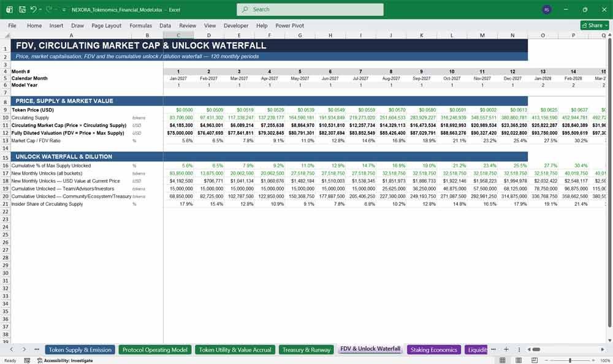Add a new sheet with plus icon

click(506, 349)
